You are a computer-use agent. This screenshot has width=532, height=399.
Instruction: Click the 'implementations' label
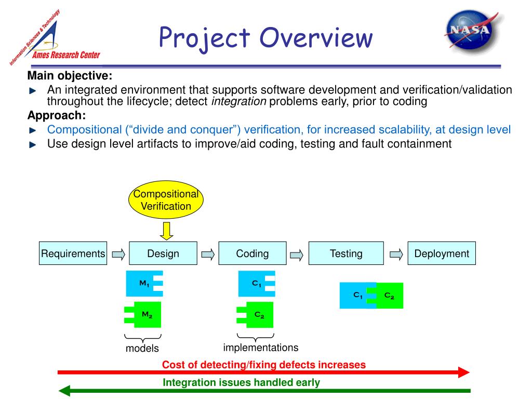(x=261, y=348)
